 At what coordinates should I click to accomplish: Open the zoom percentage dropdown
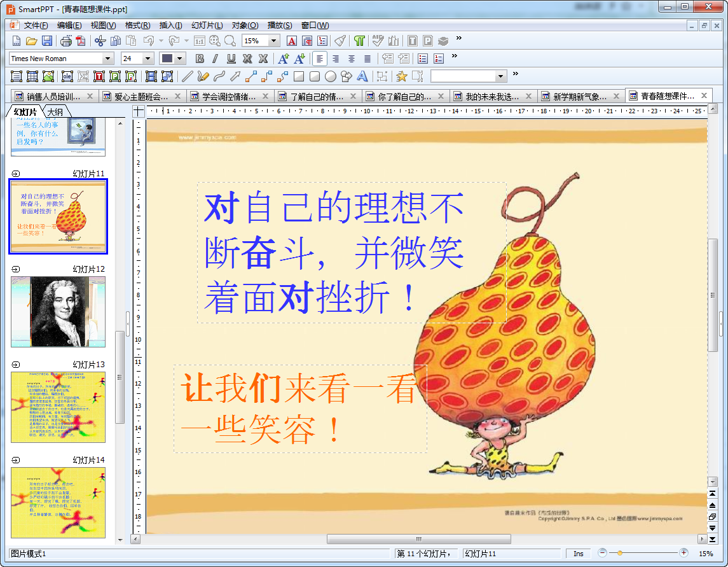pos(274,41)
